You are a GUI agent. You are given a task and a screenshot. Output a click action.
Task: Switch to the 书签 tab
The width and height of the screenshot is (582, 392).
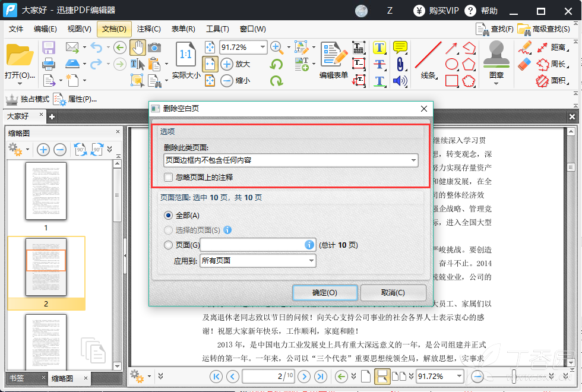click(17, 378)
